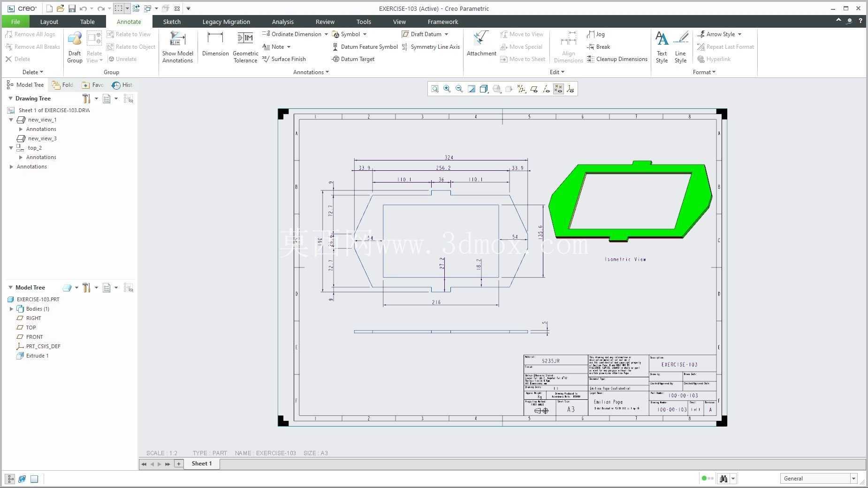This screenshot has width=868, height=488.
Task: Switch to the Table tab
Action: click(87, 22)
